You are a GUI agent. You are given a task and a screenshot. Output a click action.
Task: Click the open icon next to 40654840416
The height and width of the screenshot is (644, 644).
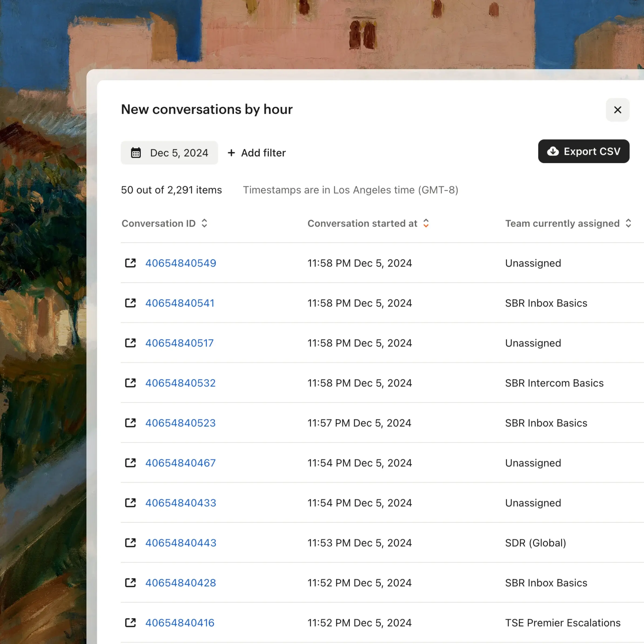(x=130, y=623)
